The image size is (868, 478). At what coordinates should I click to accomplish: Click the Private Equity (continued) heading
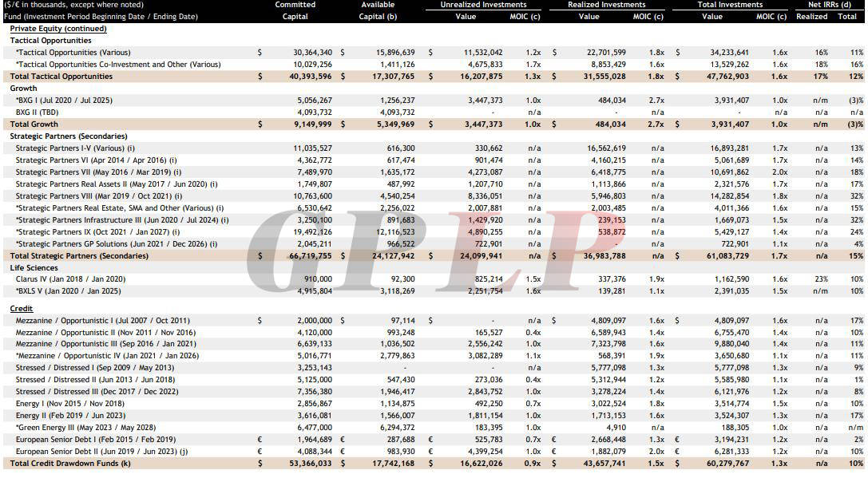(58, 29)
